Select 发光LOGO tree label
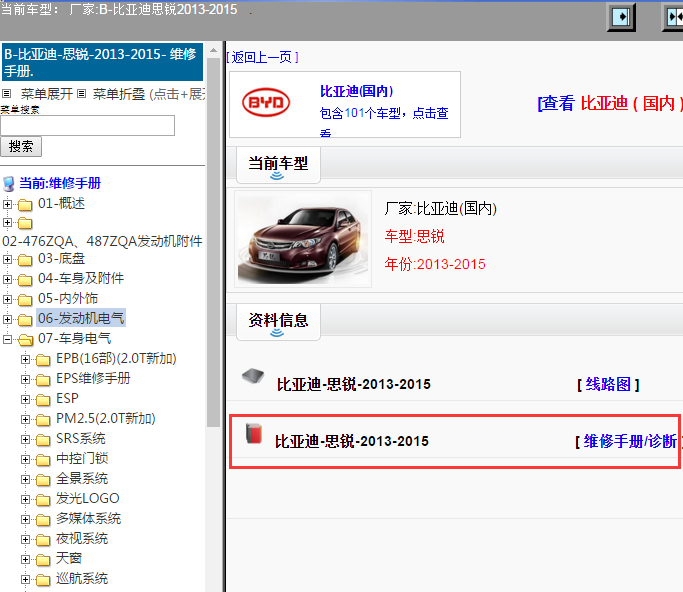 [88, 499]
